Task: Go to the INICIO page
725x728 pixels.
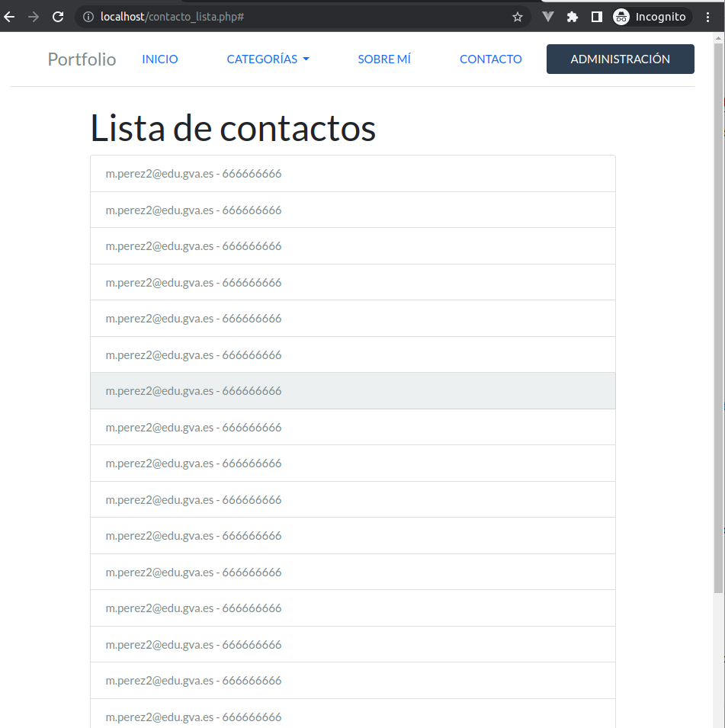Action: coord(160,59)
